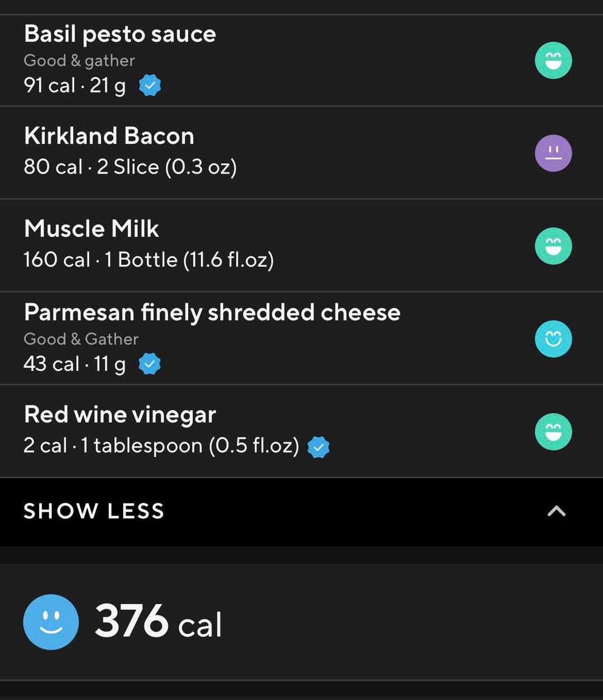Viewport: 603px width, 700px height.
Task: Select the Red wine vinegar entry
Action: click(x=301, y=431)
